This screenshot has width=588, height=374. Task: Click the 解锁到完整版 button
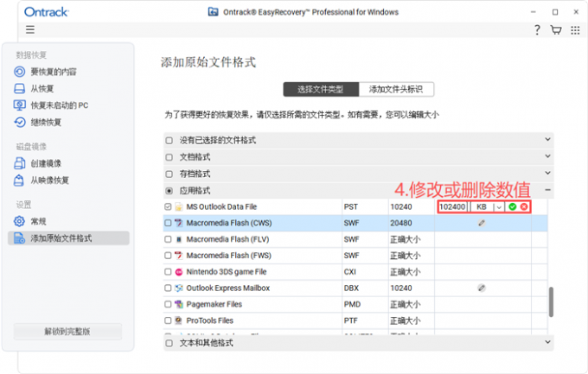tap(67, 332)
